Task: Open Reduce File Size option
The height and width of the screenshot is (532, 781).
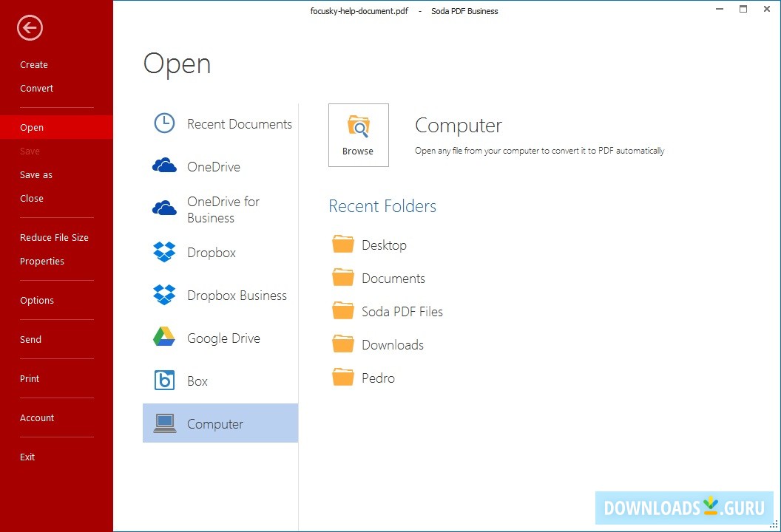Action: [54, 237]
